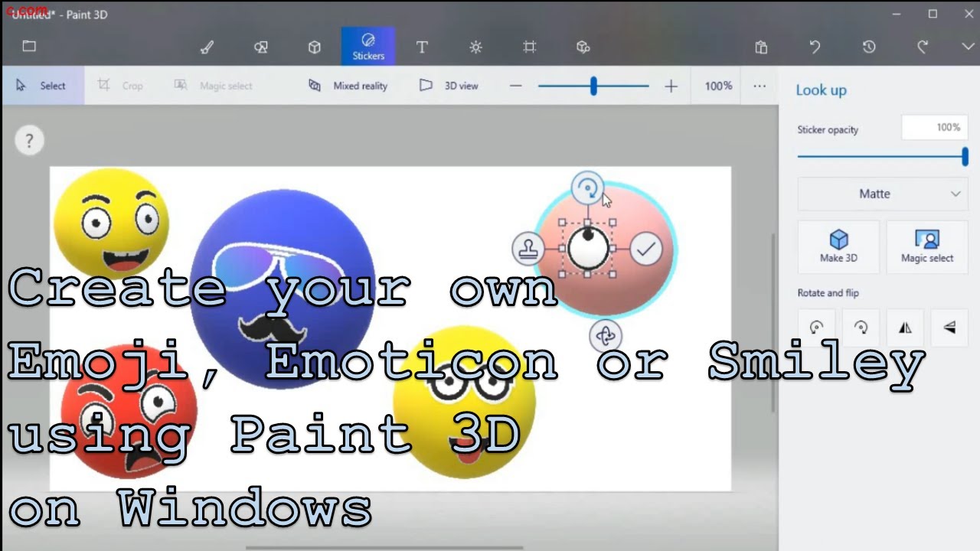Click the sticker opacity 100% field

(935, 128)
